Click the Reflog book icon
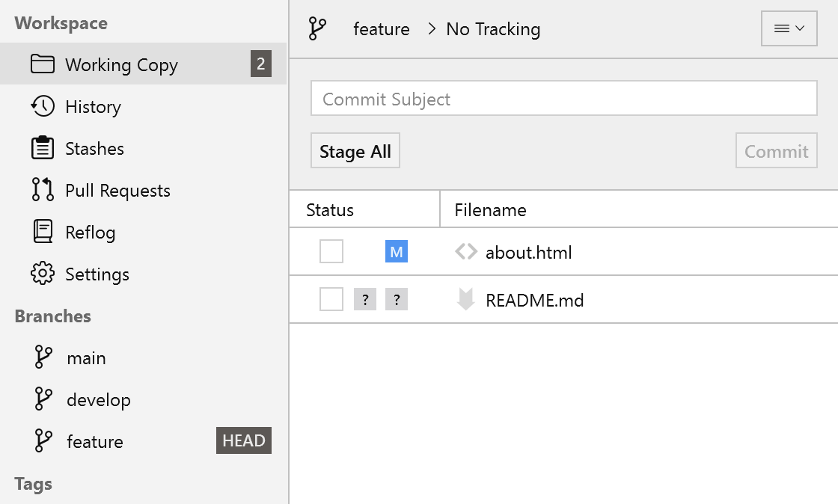The image size is (838, 504). [x=43, y=232]
